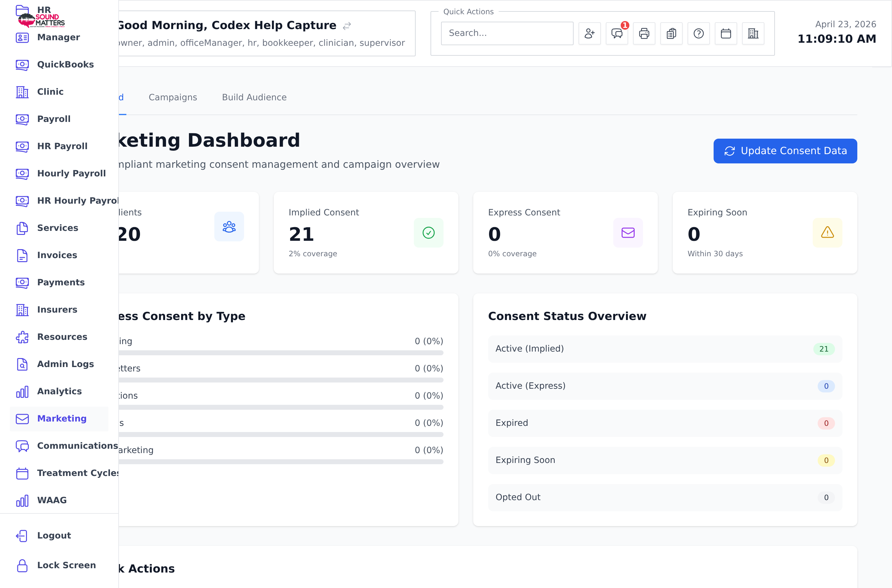Open messages with notification badge
The width and height of the screenshot is (892, 588).
click(x=617, y=33)
